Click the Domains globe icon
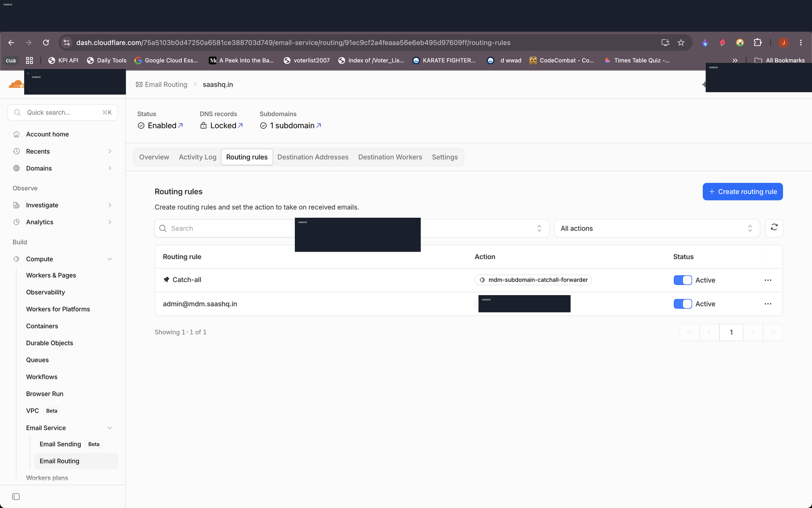 click(16, 168)
